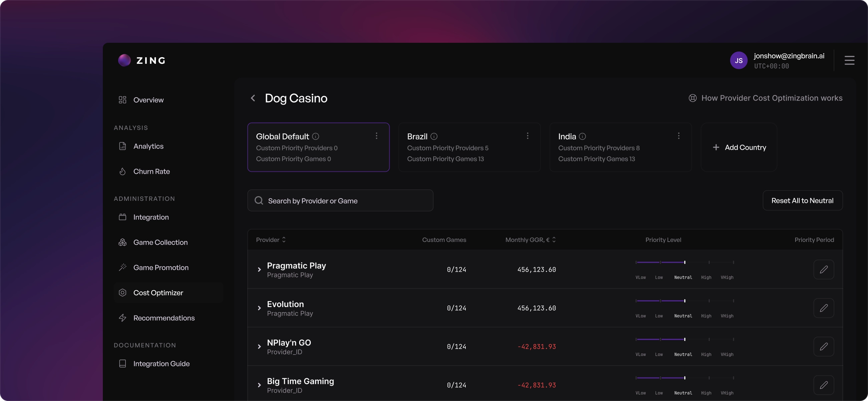The height and width of the screenshot is (401, 868).
Task: Click the Integration sidebar icon
Action: click(122, 217)
